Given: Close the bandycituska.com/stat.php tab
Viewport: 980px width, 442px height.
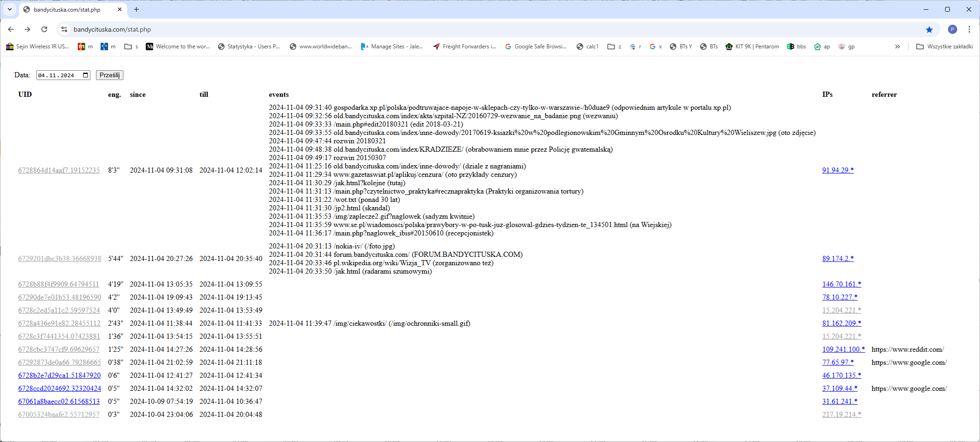Looking at the screenshot, I should (x=120, y=9).
